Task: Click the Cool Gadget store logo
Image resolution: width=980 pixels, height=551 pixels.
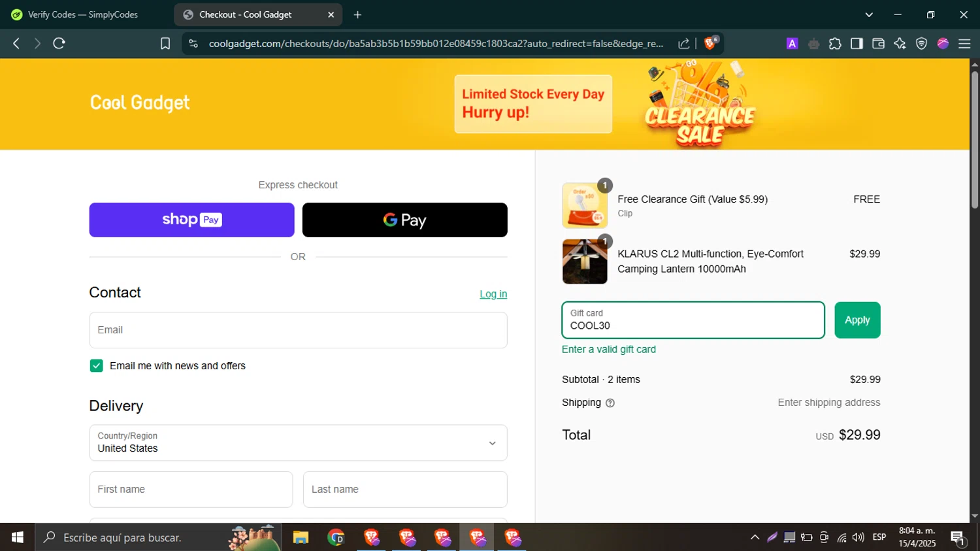Action: point(140,103)
